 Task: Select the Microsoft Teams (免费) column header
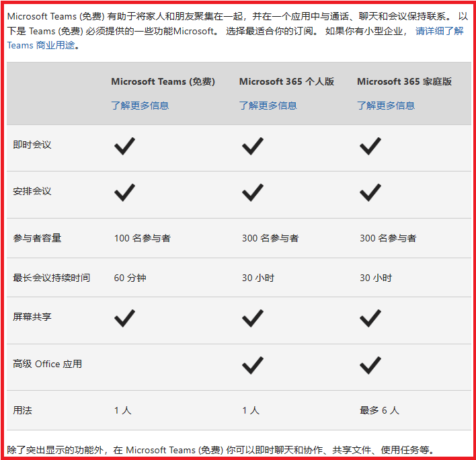click(163, 81)
